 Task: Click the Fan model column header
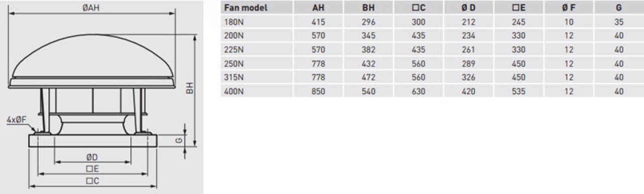click(246, 8)
